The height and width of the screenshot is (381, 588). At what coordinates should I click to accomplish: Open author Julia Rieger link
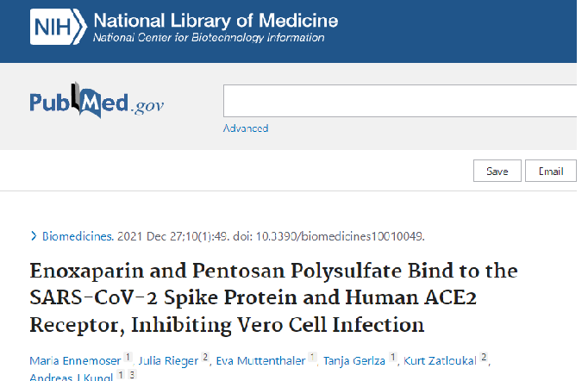(168, 361)
